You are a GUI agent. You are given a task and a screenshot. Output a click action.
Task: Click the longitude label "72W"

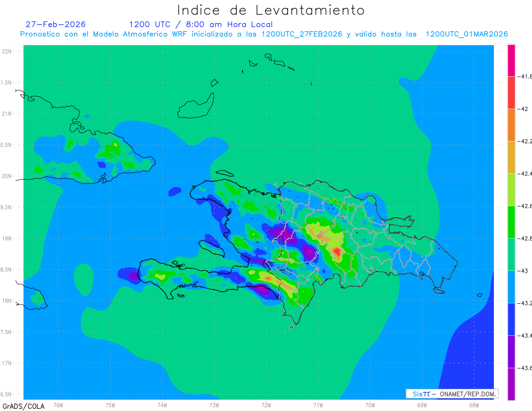[266, 405]
